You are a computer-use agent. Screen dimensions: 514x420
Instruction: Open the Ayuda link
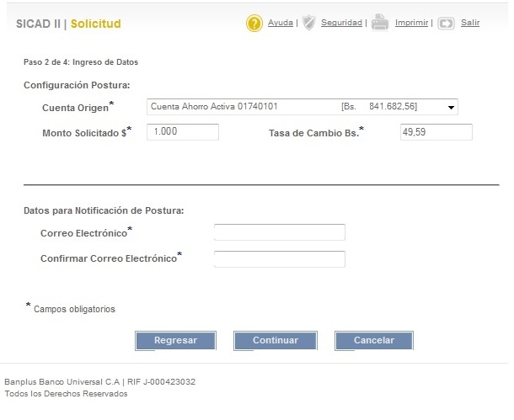(281, 23)
